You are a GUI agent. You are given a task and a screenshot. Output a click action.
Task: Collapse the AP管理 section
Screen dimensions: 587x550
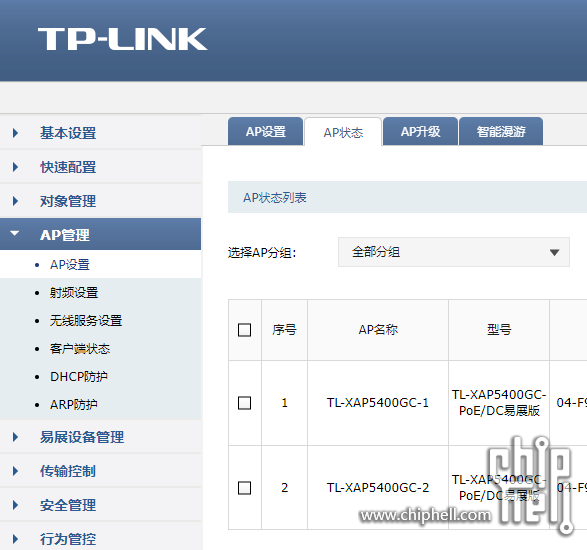point(100,235)
